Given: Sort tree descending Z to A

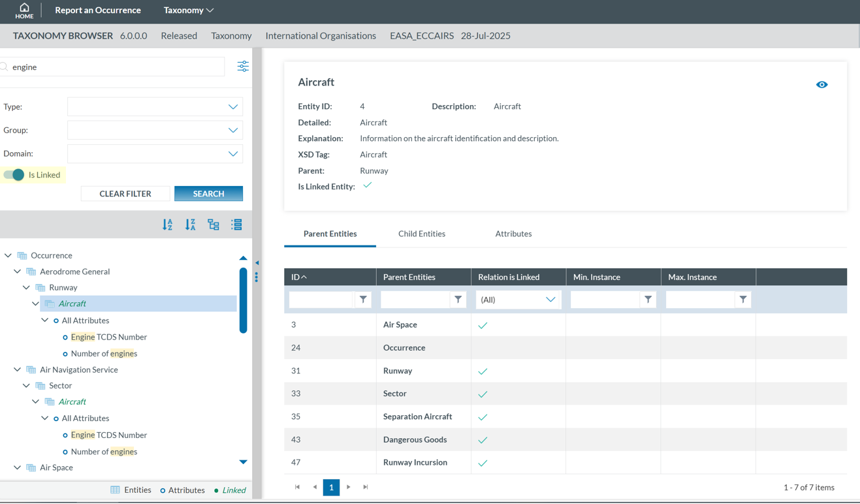Looking at the screenshot, I should [x=190, y=225].
